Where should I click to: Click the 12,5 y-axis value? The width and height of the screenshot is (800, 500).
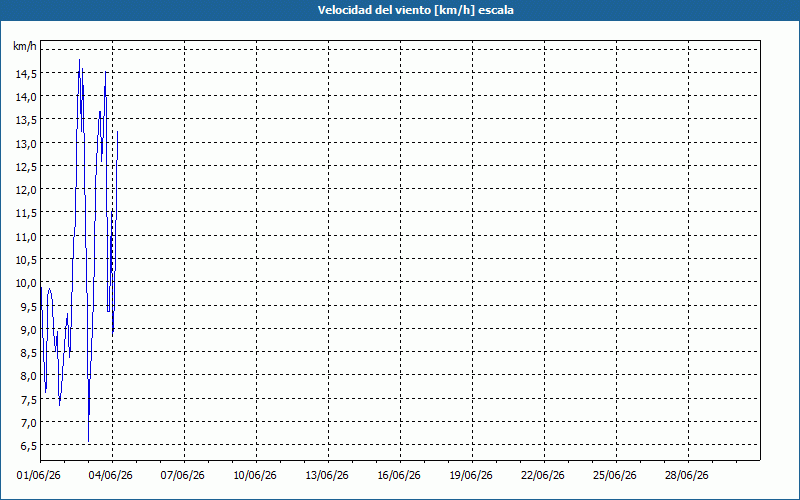26,167
